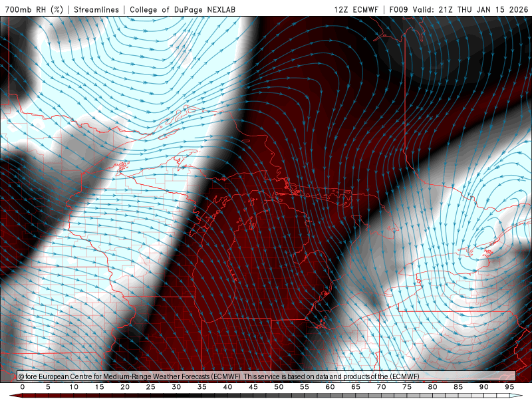532x399 pixels.
Task: Click the '80' value on color scale
Action: point(433,387)
